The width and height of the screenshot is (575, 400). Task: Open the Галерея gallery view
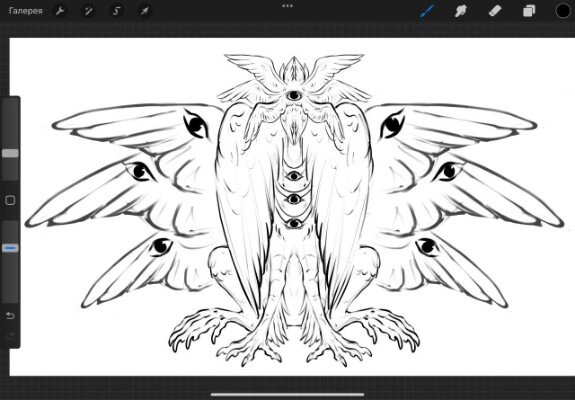(x=26, y=11)
